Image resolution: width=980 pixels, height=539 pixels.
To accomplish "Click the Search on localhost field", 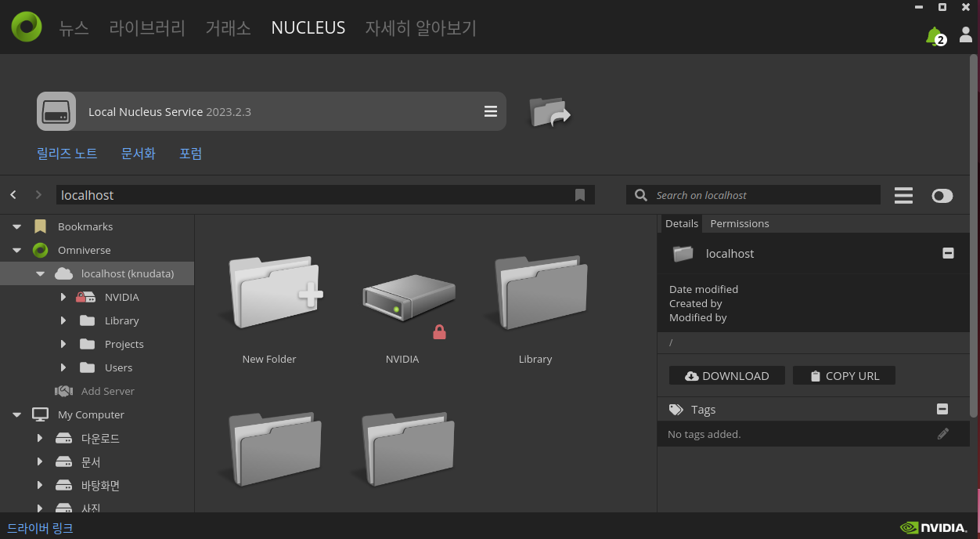I will 753,195.
